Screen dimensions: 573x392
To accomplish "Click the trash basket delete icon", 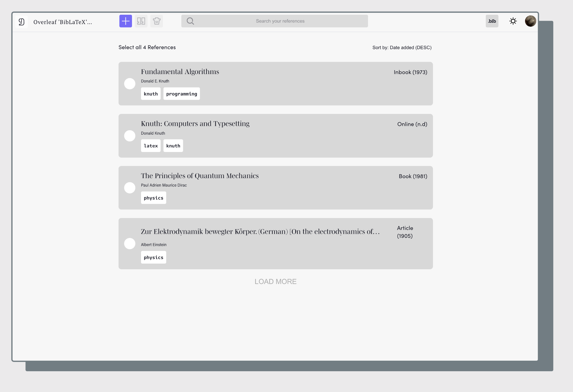I will (157, 21).
